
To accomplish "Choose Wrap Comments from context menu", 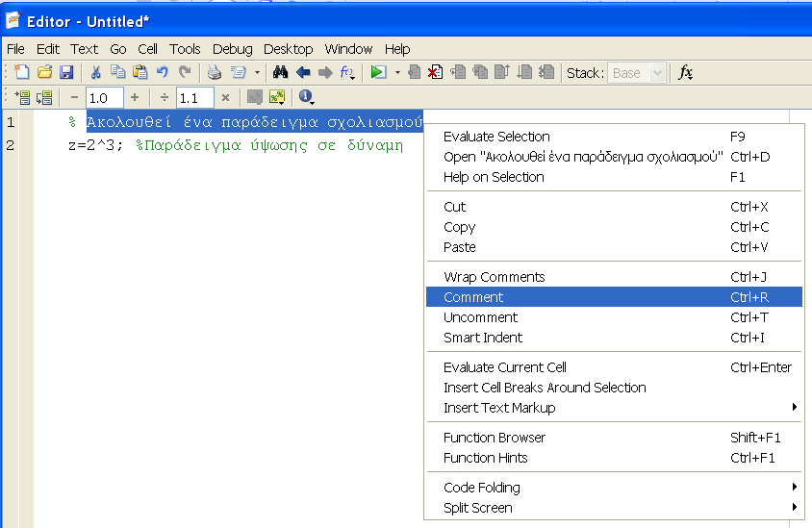I will click(614, 277).
